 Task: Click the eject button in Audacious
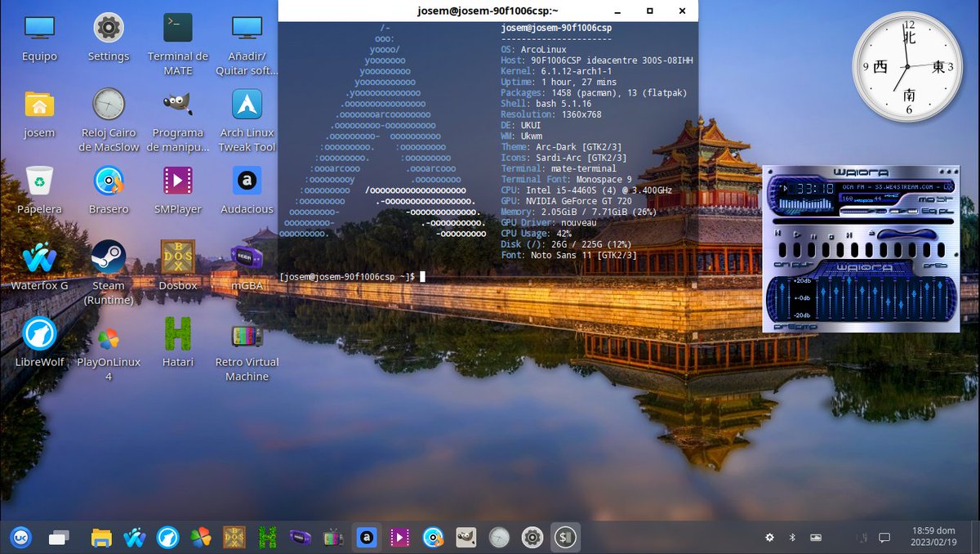click(872, 232)
